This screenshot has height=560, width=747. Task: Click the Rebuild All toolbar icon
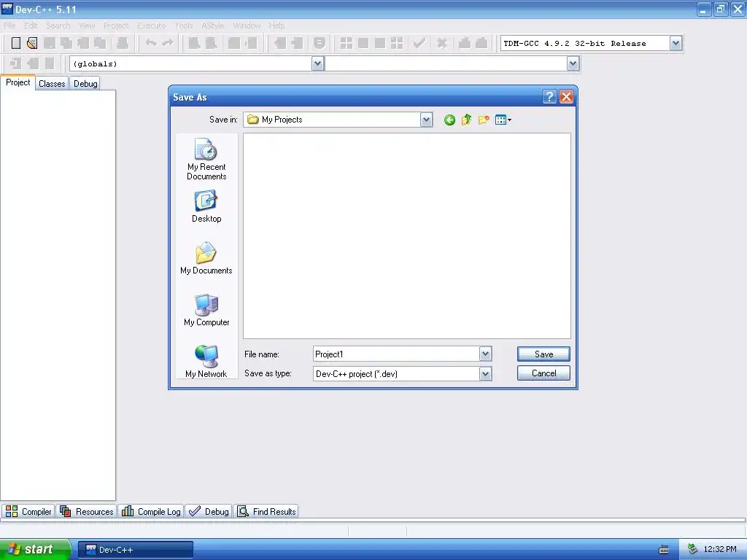click(x=397, y=43)
